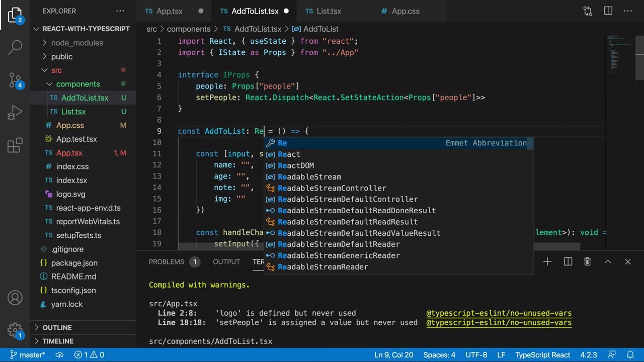Open the OUTPUT panel tab
644x362 pixels.
(x=226, y=261)
